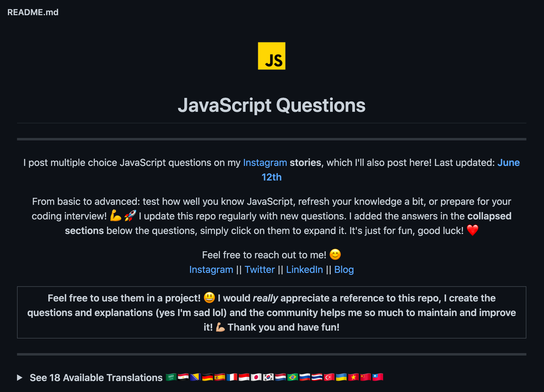Click the yellow JS logo image
The width and height of the screenshot is (544, 392).
point(272,56)
